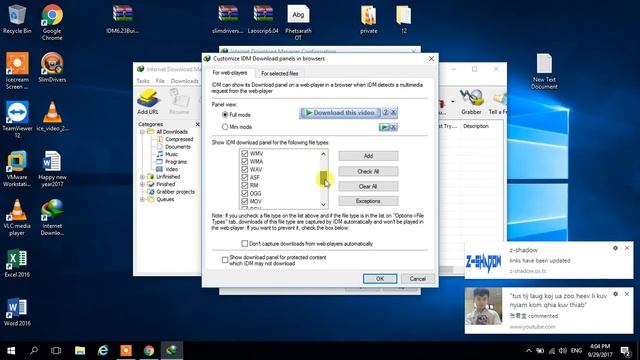The height and width of the screenshot is (360, 640).
Task: Expand the Queues category
Action: [x=142, y=199]
